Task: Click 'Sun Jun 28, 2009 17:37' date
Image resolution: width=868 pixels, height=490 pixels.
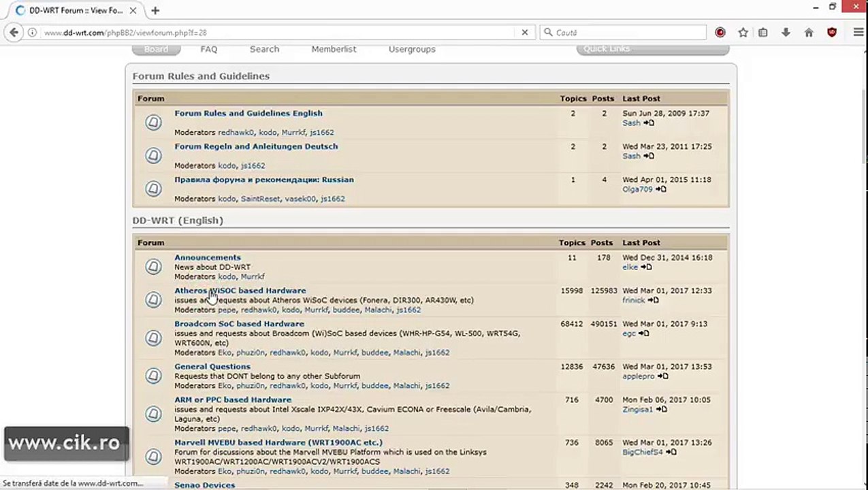Action: pyautogui.click(x=666, y=113)
